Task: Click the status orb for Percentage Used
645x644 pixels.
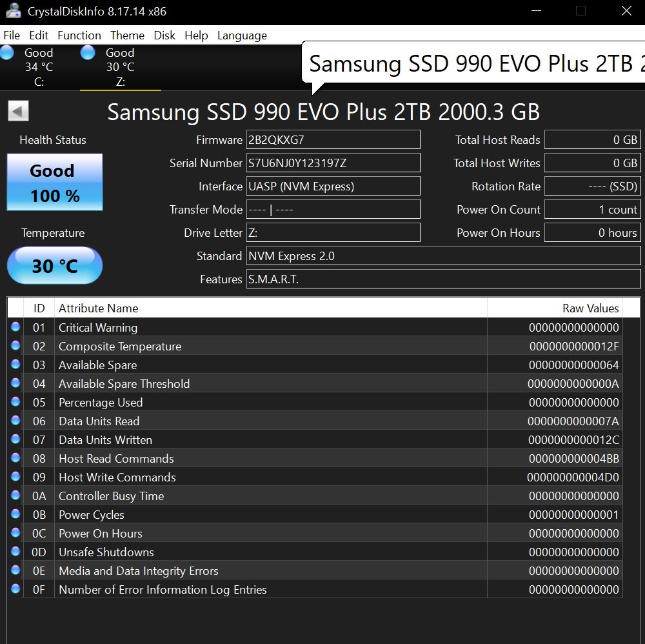Action: pyautogui.click(x=15, y=401)
